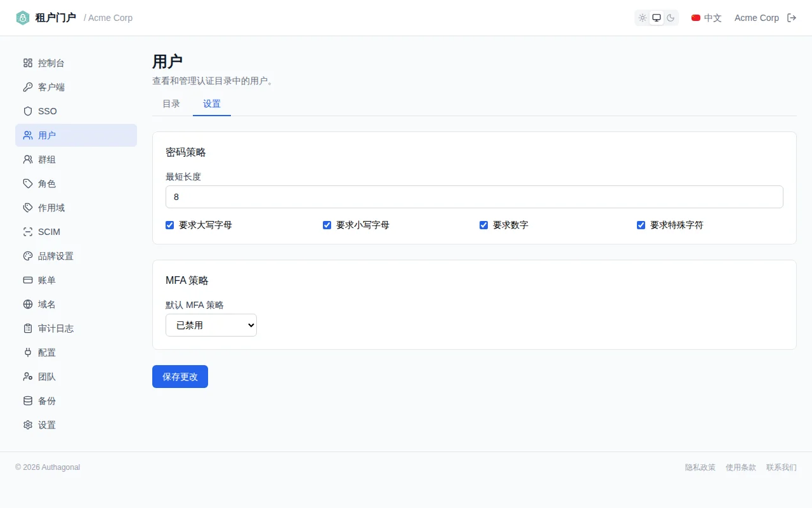Open the 联系我们 footer link

coord(782,467)
